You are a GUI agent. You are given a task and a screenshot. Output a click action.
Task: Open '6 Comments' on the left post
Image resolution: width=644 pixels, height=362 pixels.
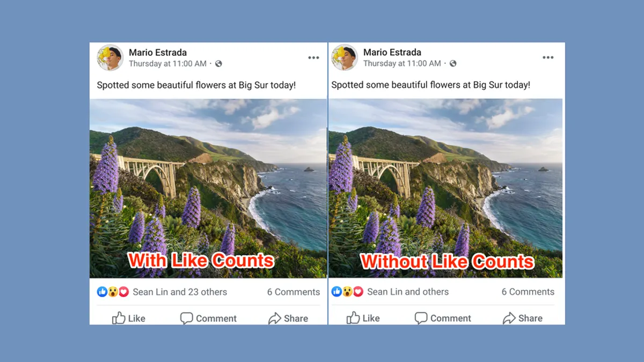(294, 292)
